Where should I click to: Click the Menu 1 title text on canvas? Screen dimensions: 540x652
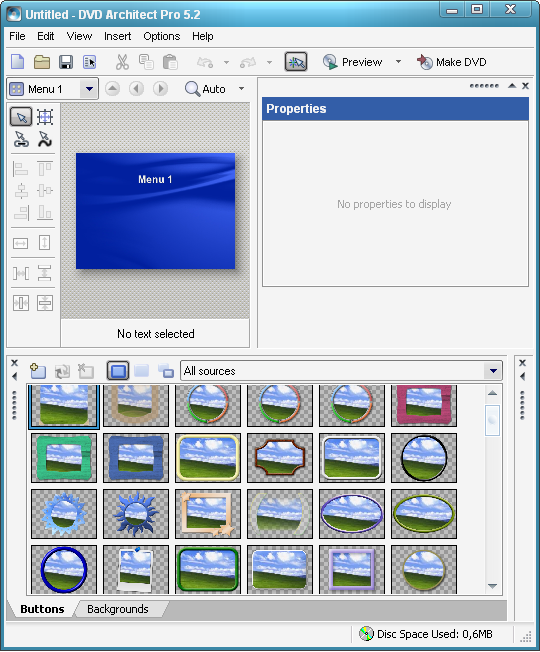coord(155,179)
